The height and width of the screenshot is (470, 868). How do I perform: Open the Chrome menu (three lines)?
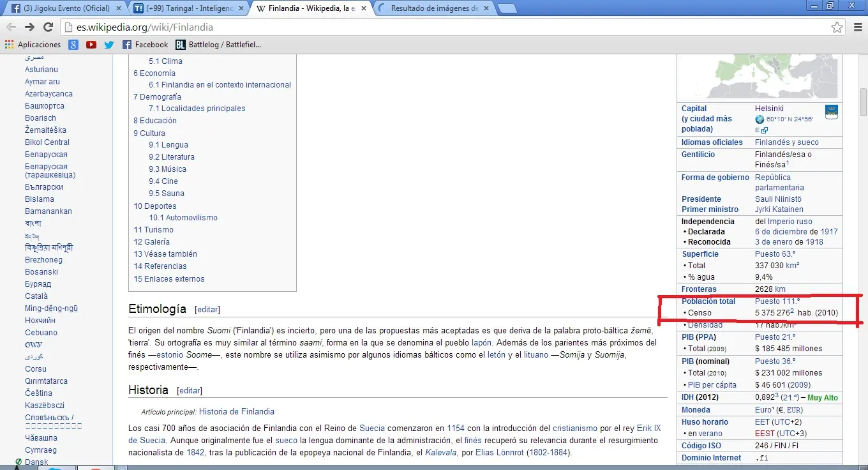tap(857, 27)
